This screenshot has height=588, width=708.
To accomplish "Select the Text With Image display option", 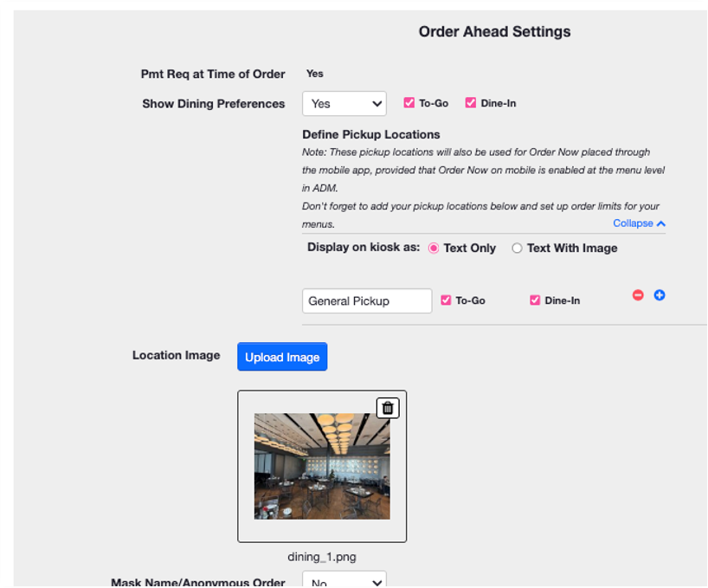I will point(517,249).
